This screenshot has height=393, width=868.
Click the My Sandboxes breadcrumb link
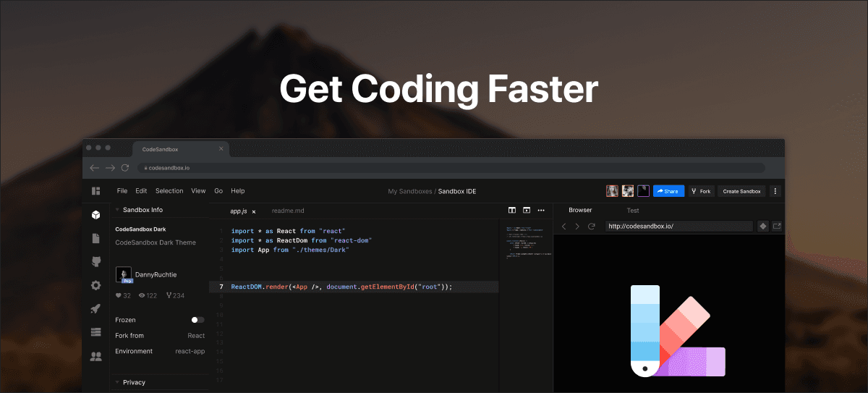click(x=410, y=191)
